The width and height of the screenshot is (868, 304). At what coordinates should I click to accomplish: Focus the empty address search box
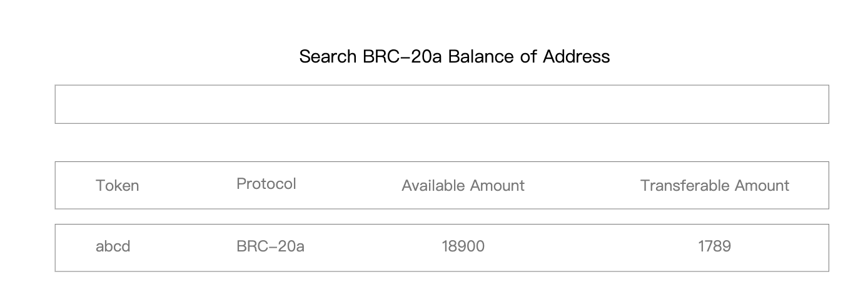[442, 104]
